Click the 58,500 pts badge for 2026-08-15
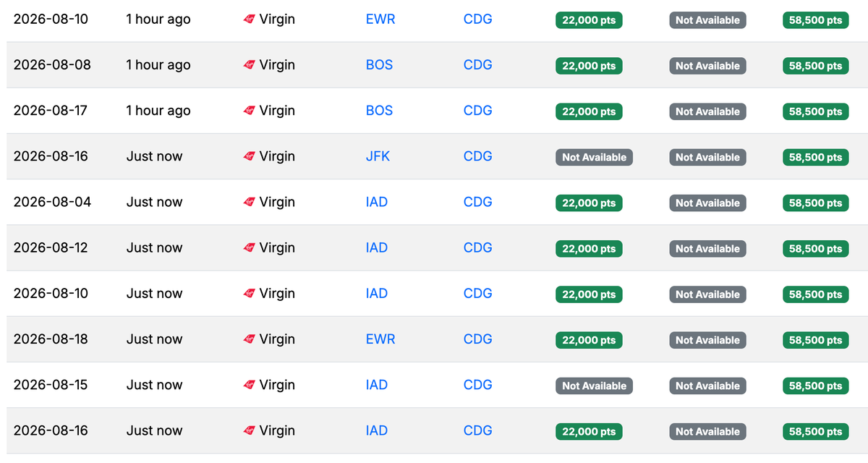Image resolution: width=868 pixels, height=463 pixels. [815, 386]
